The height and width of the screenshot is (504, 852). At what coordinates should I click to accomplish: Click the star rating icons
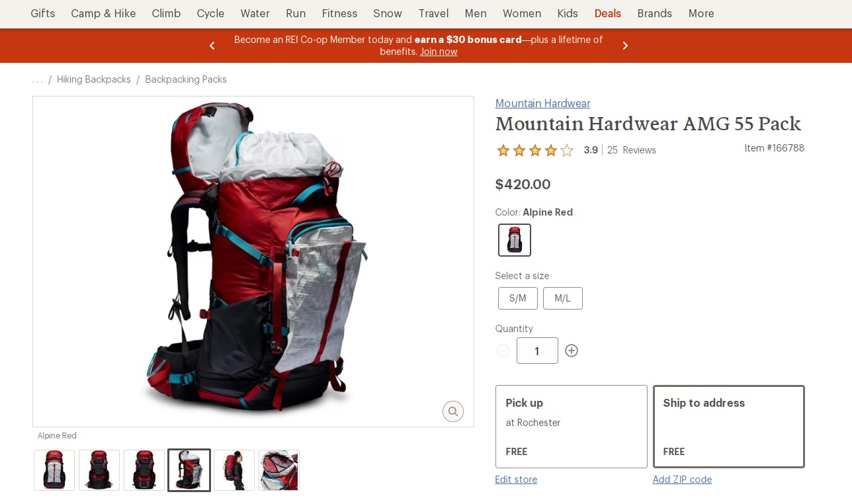pos(535,150)
